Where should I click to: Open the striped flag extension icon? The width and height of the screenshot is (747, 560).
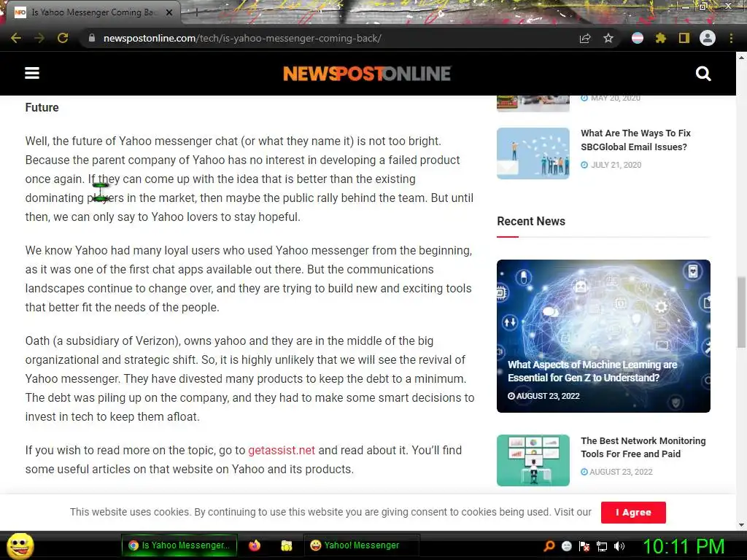(638, 38)
